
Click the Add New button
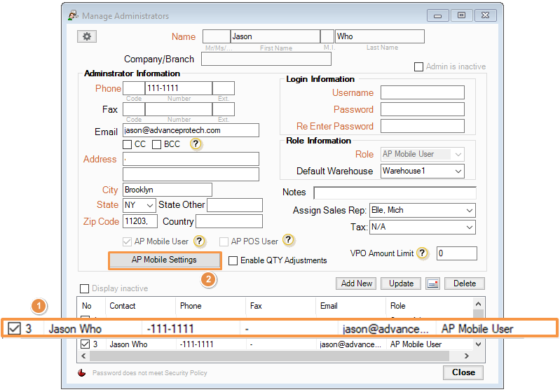tap(357, 283)
